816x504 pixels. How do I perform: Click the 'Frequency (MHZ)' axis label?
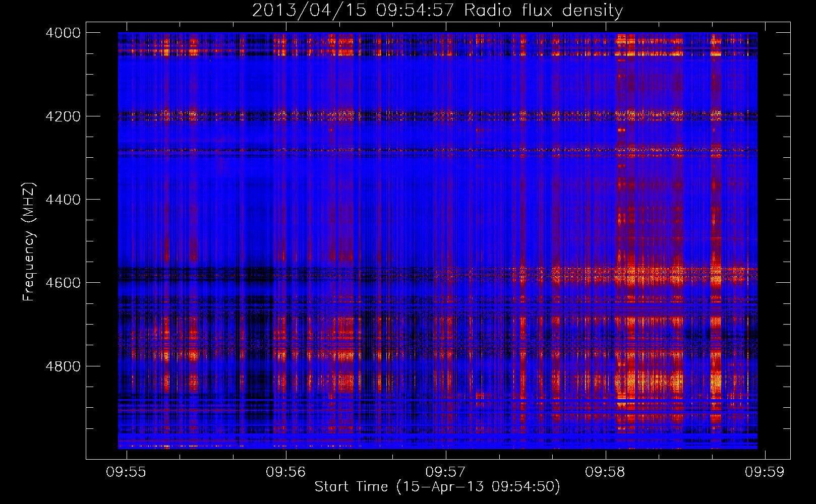[29, 242]
